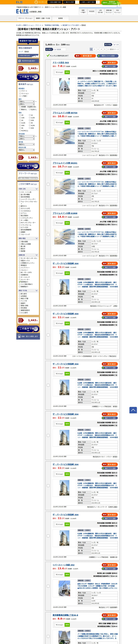138x644 pixels.
Task: Uncheck the 駐車場あり checkbox
Action: 20,282
